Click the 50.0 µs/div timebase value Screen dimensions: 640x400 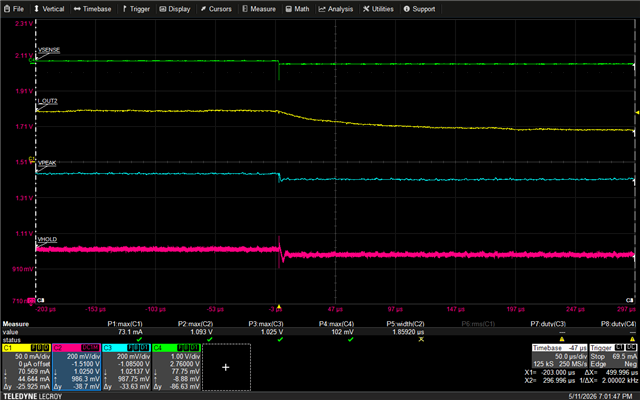(x=570, y=356)
